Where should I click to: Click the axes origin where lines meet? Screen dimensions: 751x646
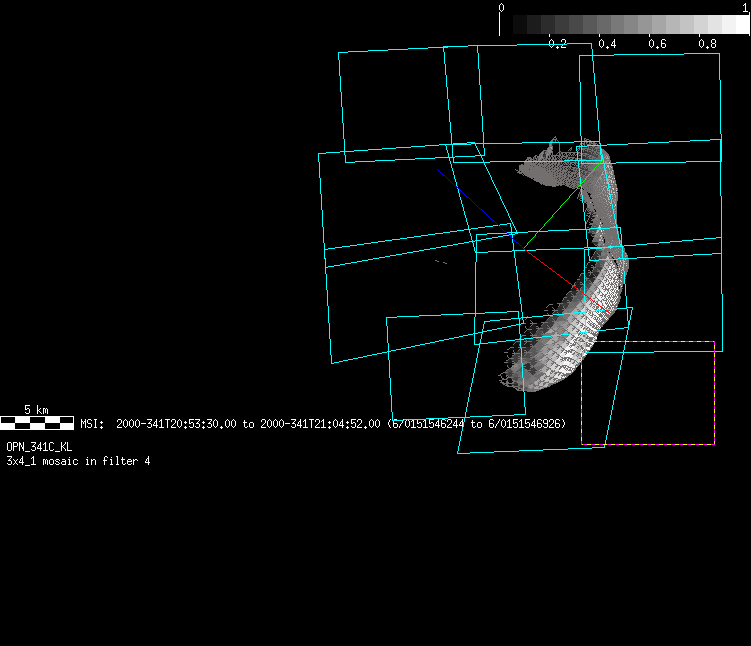pyautogui.click(x=518, y=248)
